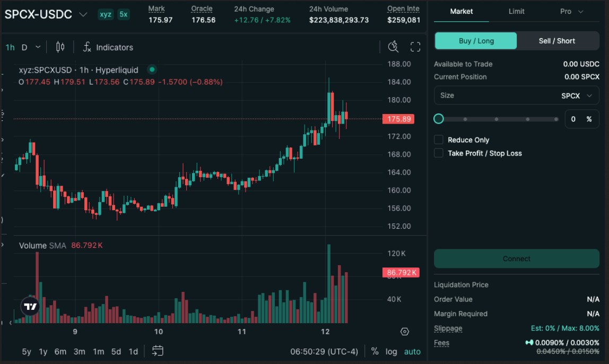
Task: Click the underlined Fees label
Action: coord(441,343)
